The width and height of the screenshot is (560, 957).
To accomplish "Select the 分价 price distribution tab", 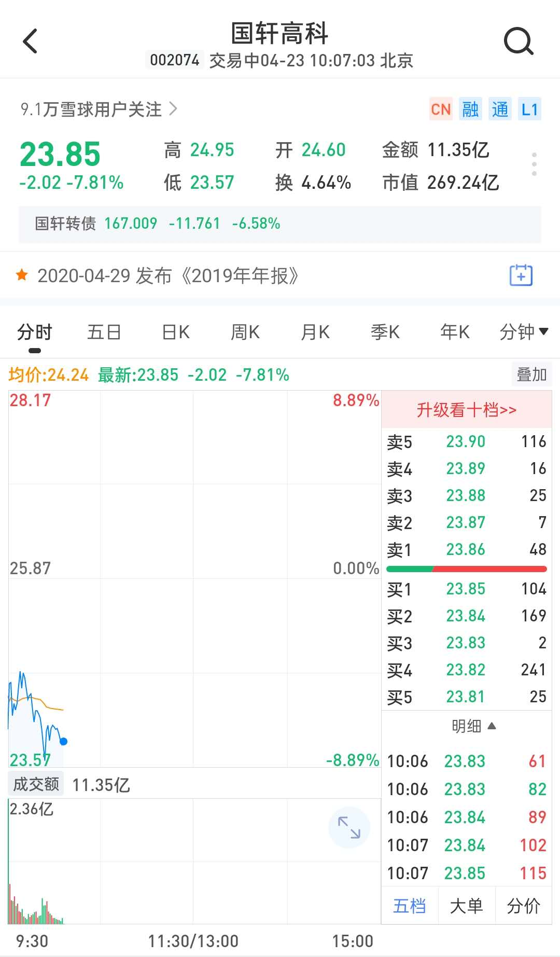I will (523, 906).
